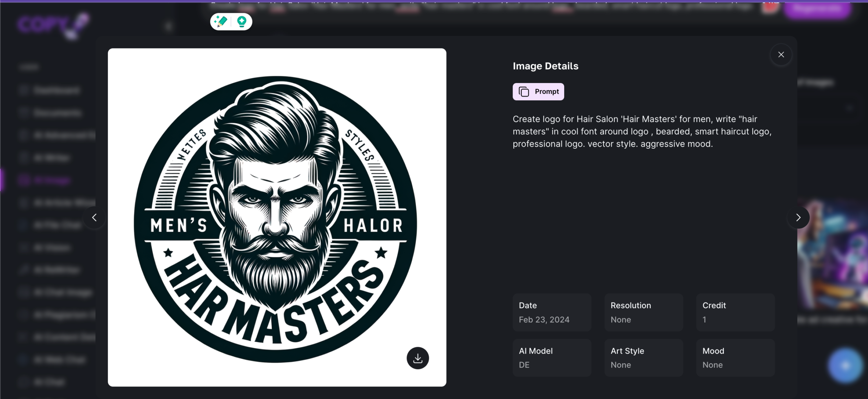This screenshot has height=399, width=868.
Task: Click the blurred blue floating round button
Action: [845, 366]
